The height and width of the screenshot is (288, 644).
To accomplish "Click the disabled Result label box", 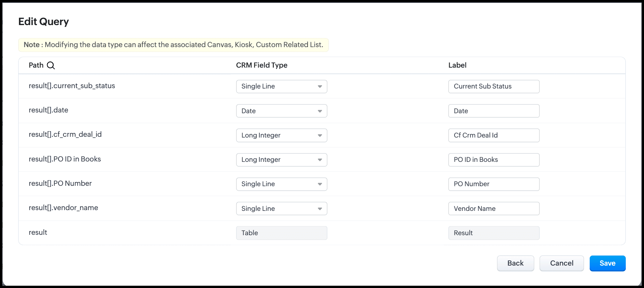I will tap(494, 233).
